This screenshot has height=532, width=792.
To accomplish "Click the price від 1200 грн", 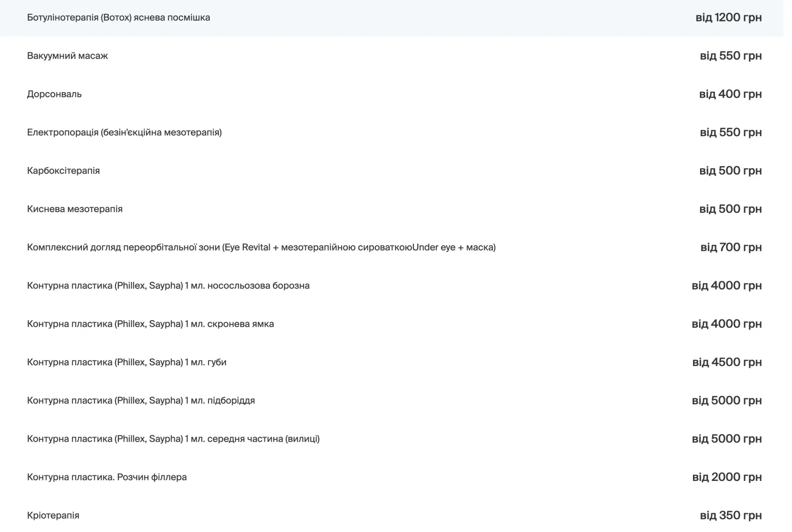I will click(x=729, y=17).
